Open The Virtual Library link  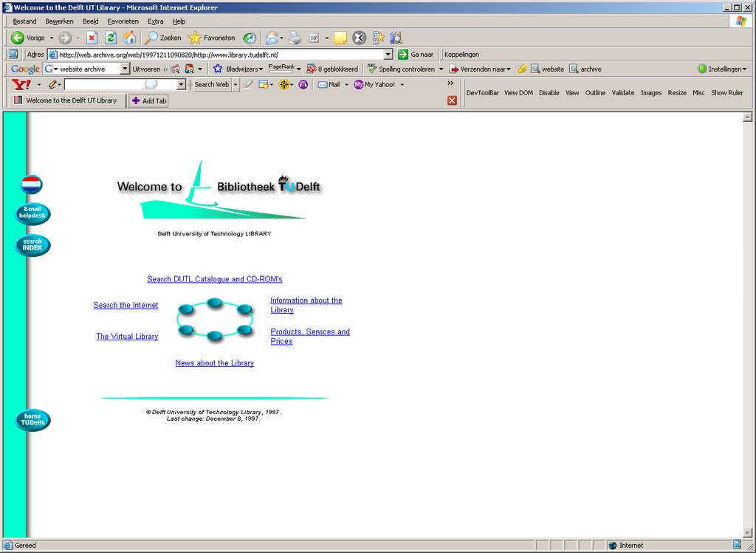(127, 337)
